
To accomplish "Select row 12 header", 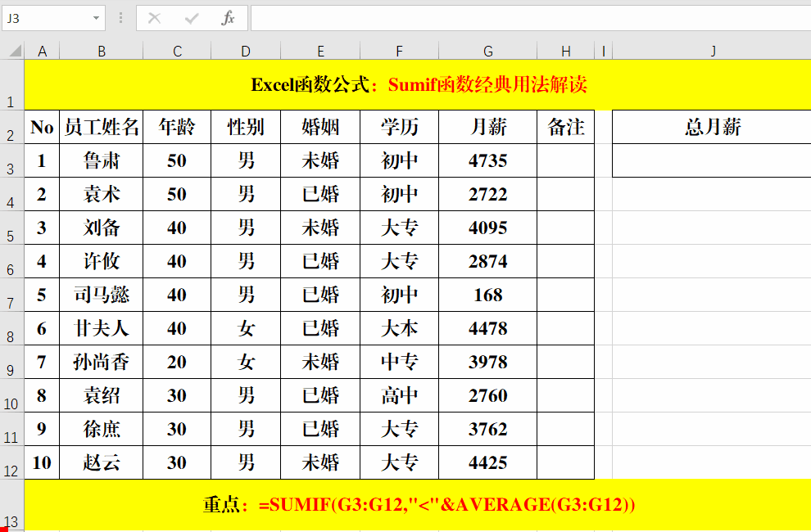I will (x=11, y=463).
